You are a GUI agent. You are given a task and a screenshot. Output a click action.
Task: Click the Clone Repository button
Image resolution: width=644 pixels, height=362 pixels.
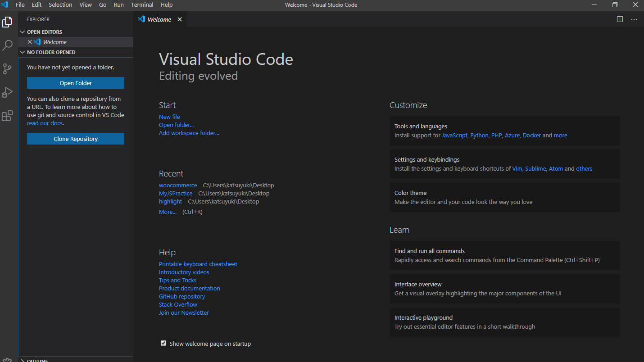[75, 139]
